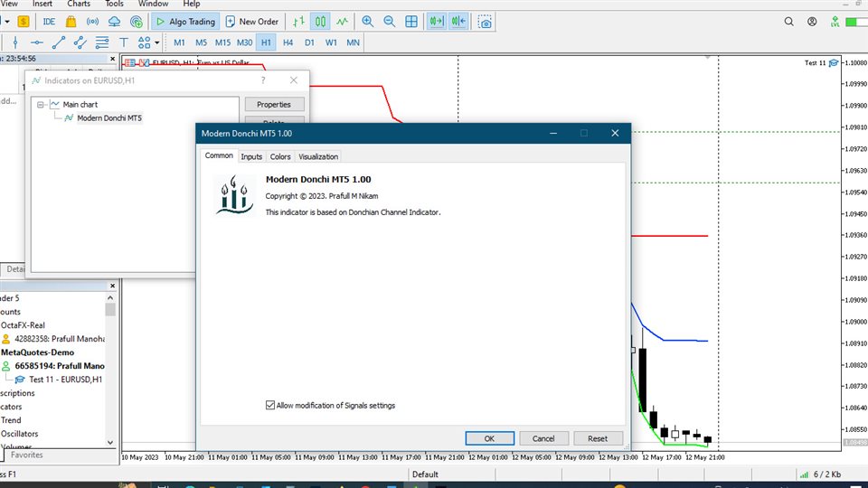Switch to the Inputs tab
The width and height of the screenshot is (868, 488).
(x=251, y=156)
